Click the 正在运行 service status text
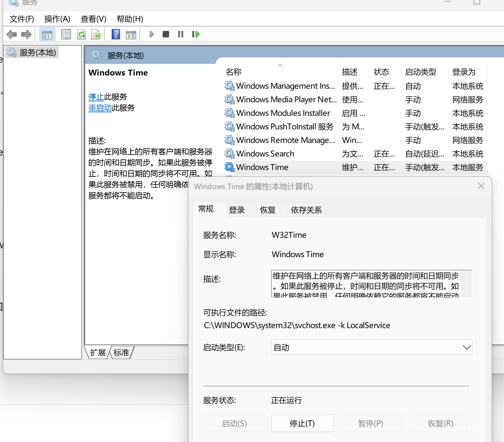Viewport: 504px width, 442px height. 287,400
